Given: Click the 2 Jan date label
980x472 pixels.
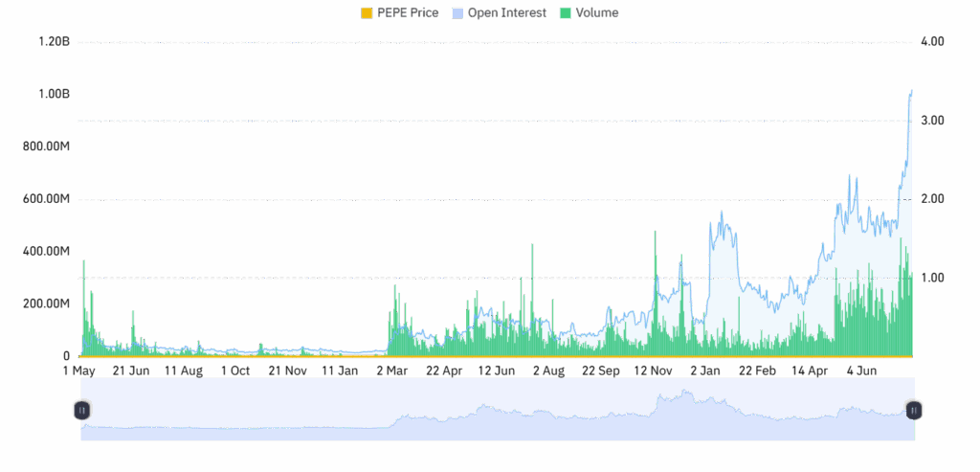Looking at the screenshot, I should (705, 371).
